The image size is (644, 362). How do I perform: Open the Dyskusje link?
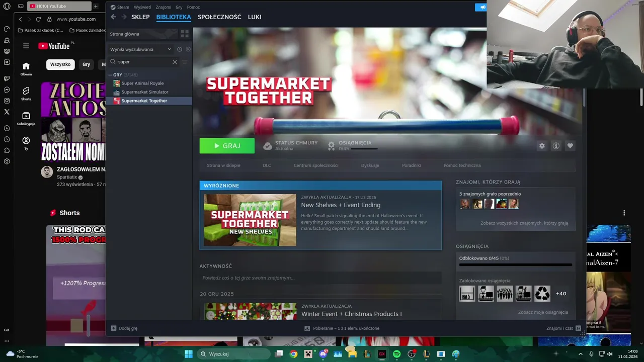[x=370, y=165]
